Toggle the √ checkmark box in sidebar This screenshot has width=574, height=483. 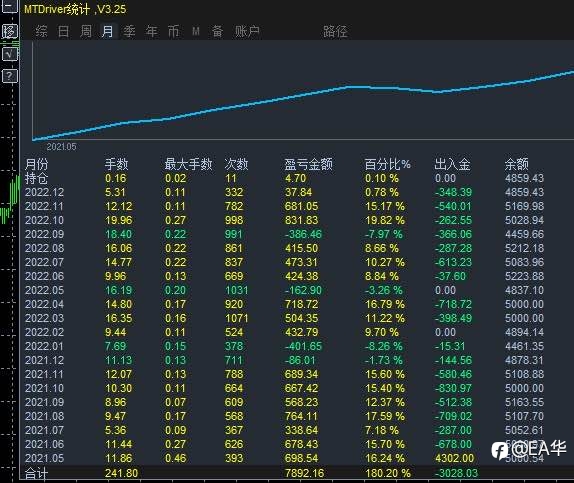point(10,54)
